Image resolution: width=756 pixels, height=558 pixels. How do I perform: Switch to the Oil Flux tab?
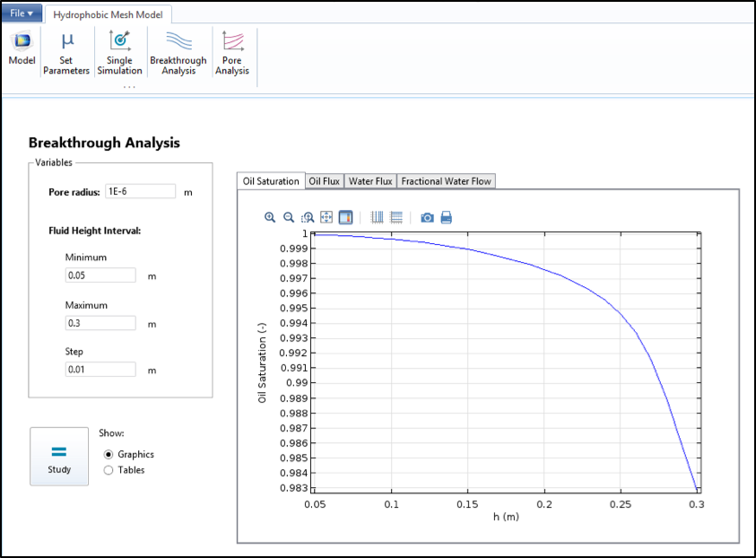point(325,181)
